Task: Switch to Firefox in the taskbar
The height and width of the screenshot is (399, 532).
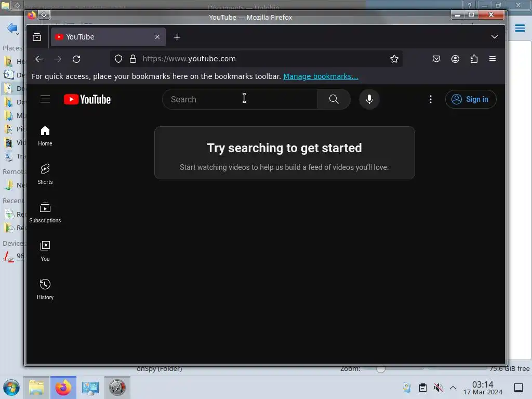Action: [63, 388]
